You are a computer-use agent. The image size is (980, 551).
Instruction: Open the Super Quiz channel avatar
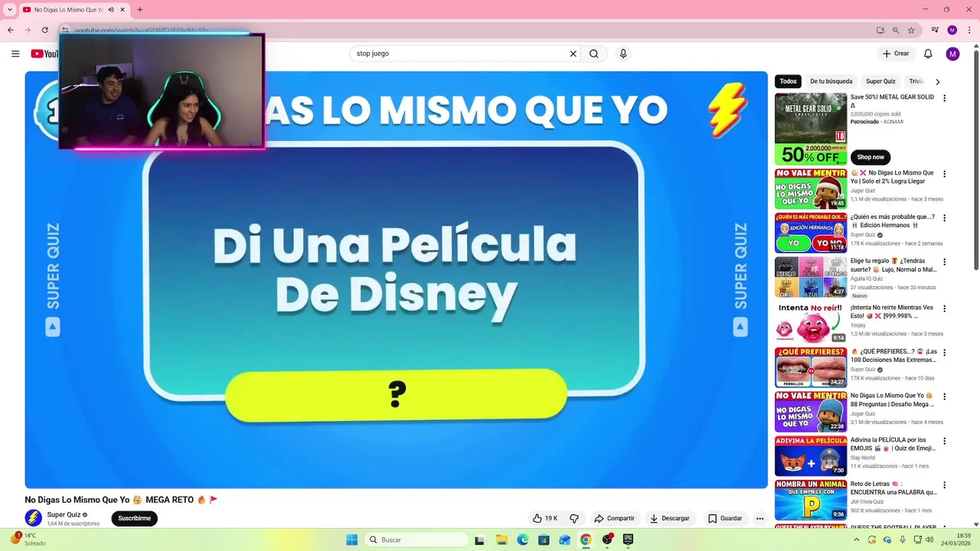(x=33, y=518)
